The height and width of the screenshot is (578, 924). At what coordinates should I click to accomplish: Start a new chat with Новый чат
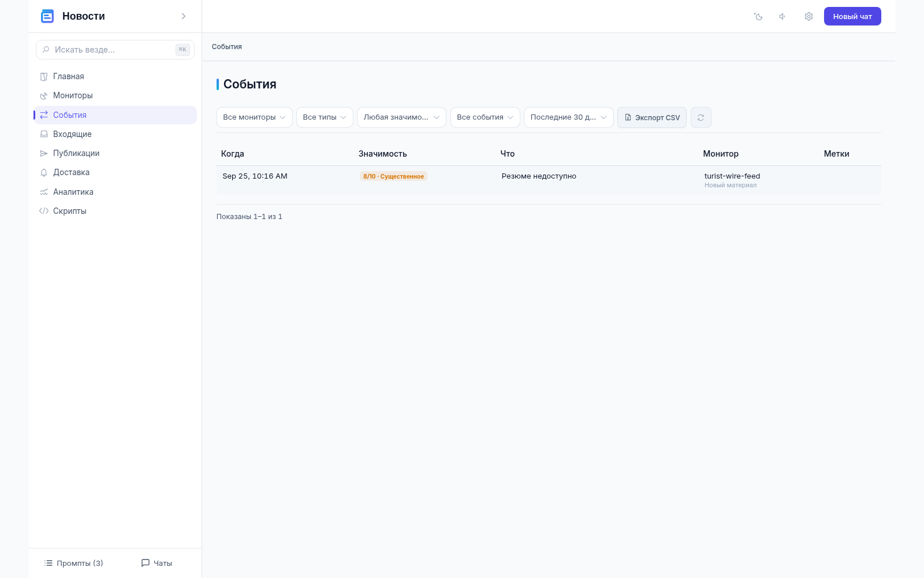(x=852, y=16)
